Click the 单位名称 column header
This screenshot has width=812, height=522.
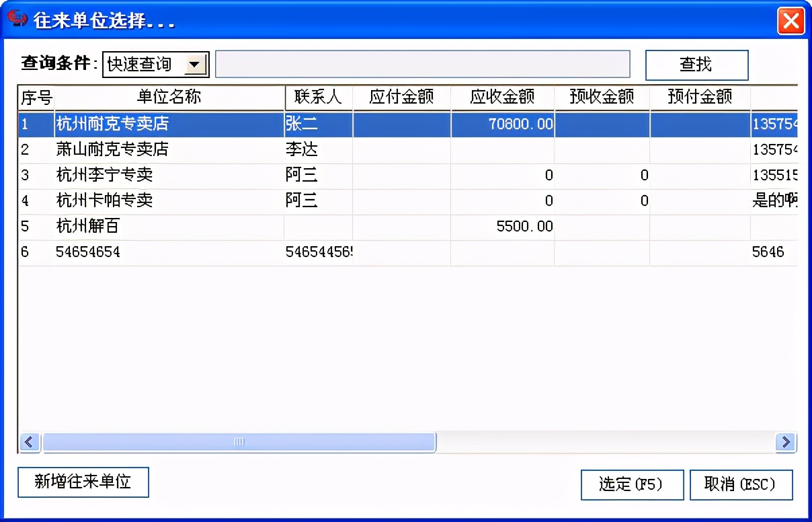click(x=168, y=96)
